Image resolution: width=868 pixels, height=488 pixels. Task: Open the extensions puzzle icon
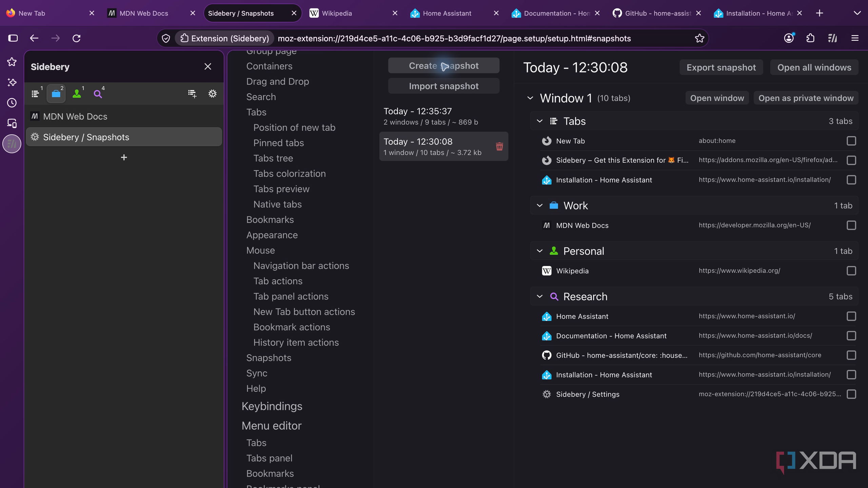pyautogui.click(x=810, y=38)
